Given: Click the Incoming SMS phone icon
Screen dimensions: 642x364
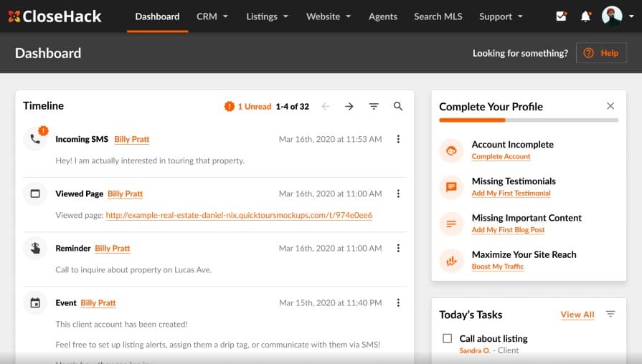Looking at the screenshot, I should click(35, 139).
